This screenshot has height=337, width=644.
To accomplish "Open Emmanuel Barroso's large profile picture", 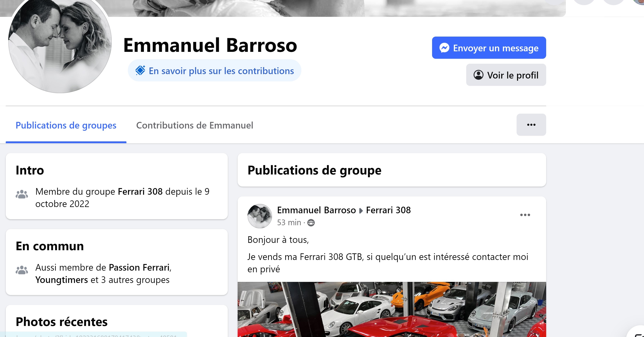I will tap(60, 42).
